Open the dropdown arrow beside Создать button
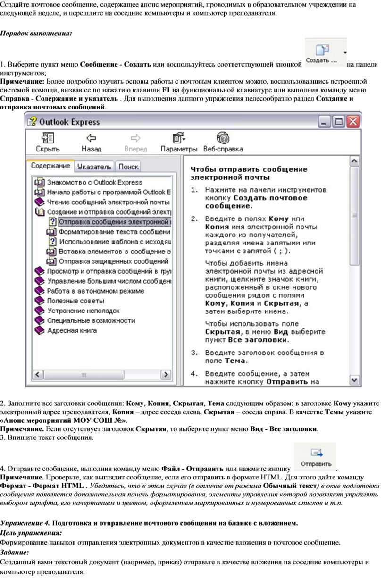The width and height of the screenshot is (385, 588). 345,52
